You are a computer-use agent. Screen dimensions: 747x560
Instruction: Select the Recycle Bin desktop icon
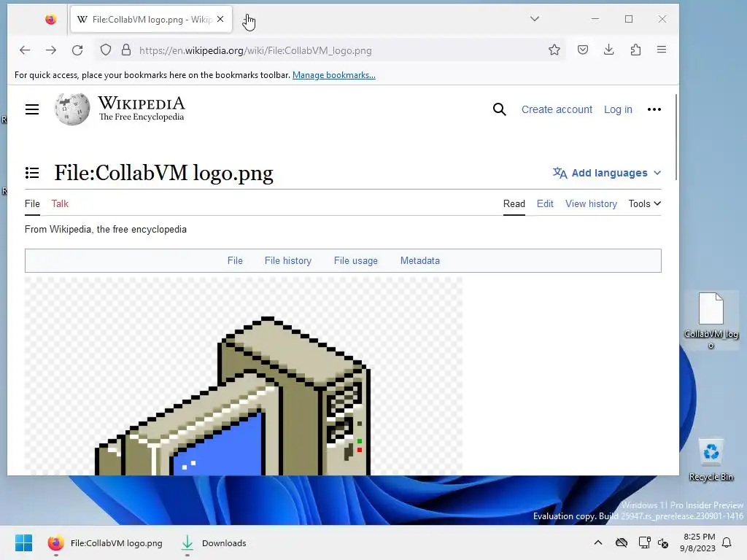(711, 460)
